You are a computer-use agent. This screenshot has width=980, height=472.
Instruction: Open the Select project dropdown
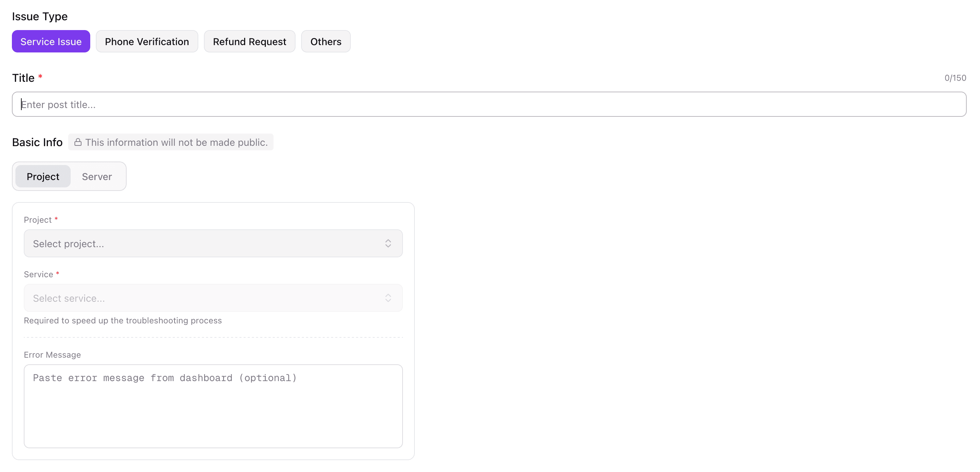[x=205, y=243]
